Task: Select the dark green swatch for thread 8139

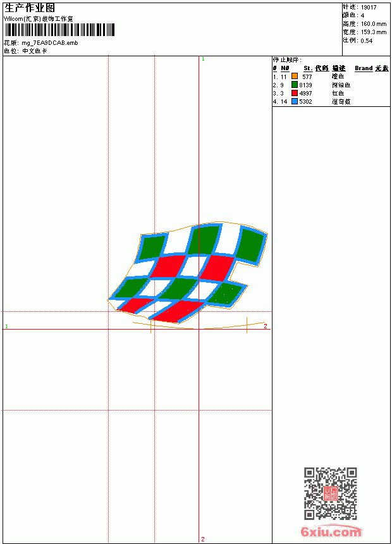Action: (x=295, y=84)
